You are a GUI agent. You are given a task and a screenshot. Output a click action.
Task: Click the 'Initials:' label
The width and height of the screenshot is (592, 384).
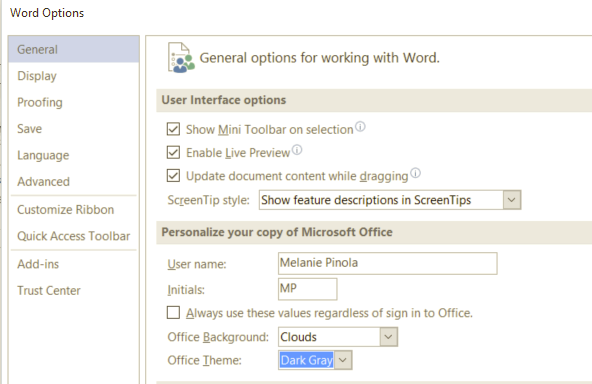coord(186,290)
